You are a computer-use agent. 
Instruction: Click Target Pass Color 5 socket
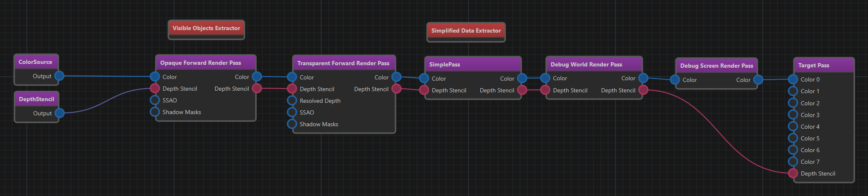pyautogui.click(x=793, y=138)
